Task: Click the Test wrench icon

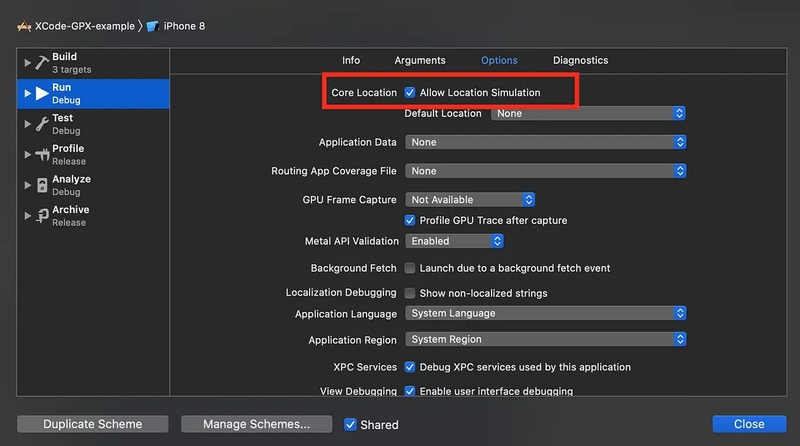Action: click(42, 124)
